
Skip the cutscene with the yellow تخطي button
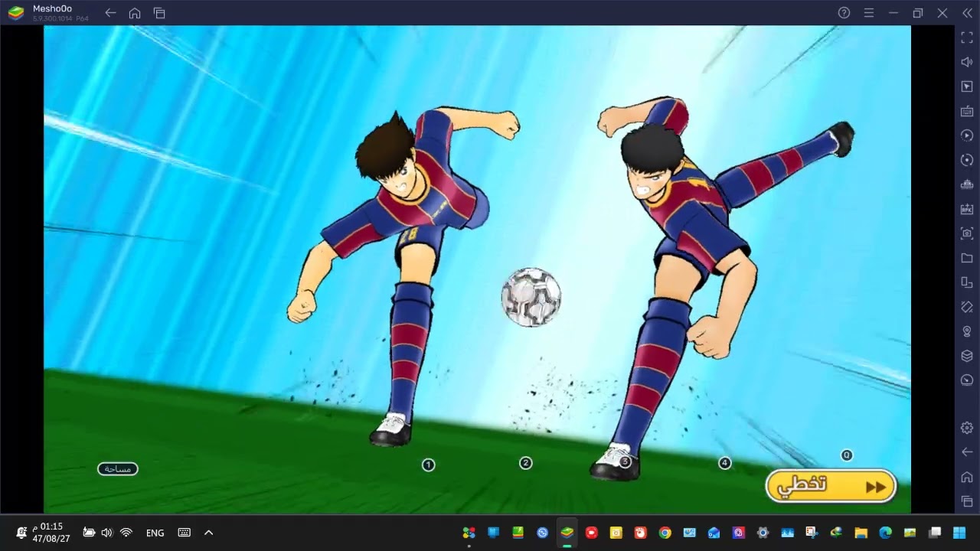tap(831, 486)
